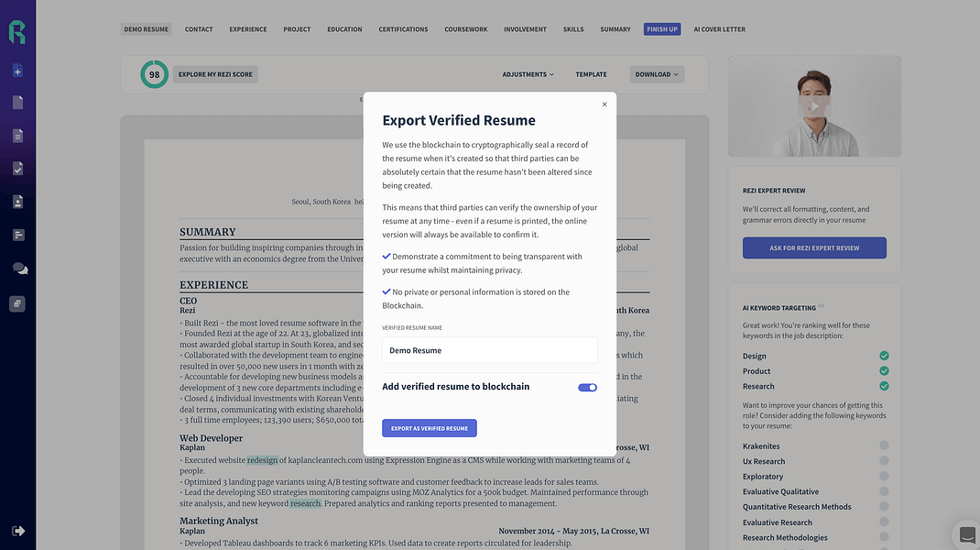Image resolution: width=980 pixels, height=550 pixels.
Task: Expand the Adjustments dropdown
Action: pyautogui.click(x=528, y=74)
